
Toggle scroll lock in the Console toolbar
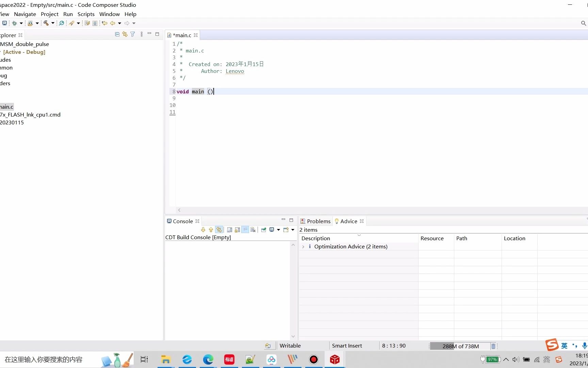(x=237, y=230)
